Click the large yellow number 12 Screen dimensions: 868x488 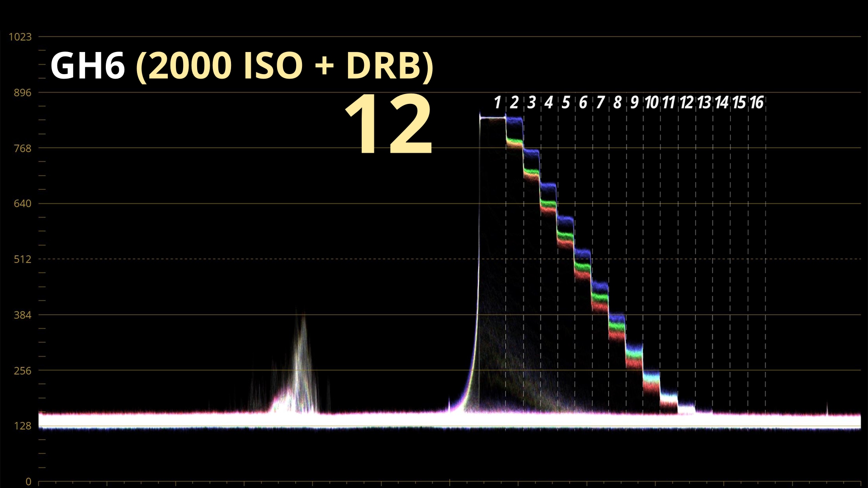tap(389, 124)
